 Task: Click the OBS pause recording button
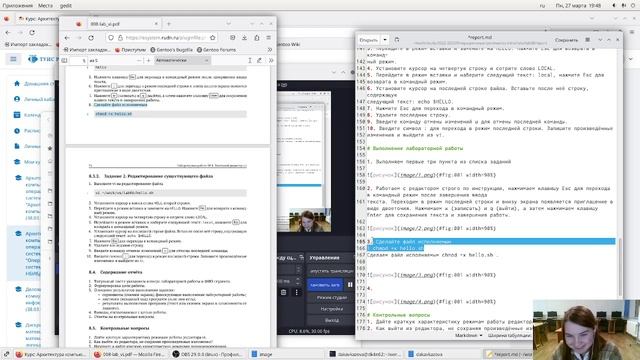350,284
